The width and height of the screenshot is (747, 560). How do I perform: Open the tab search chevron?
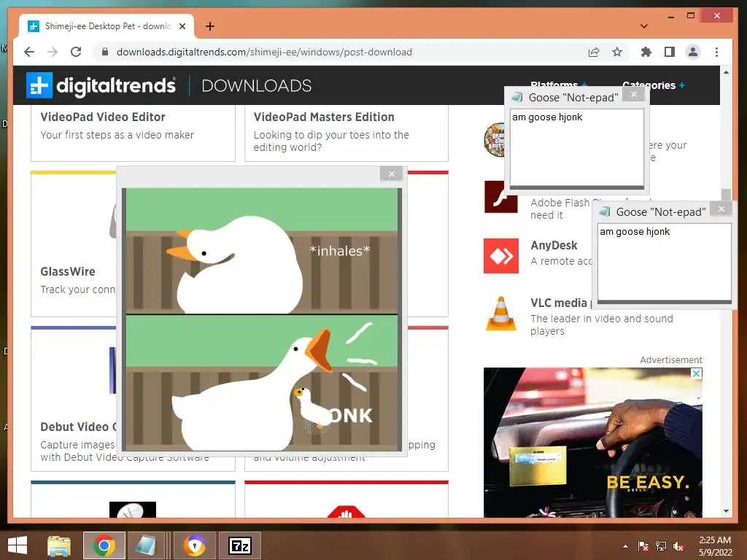[643, 26]
